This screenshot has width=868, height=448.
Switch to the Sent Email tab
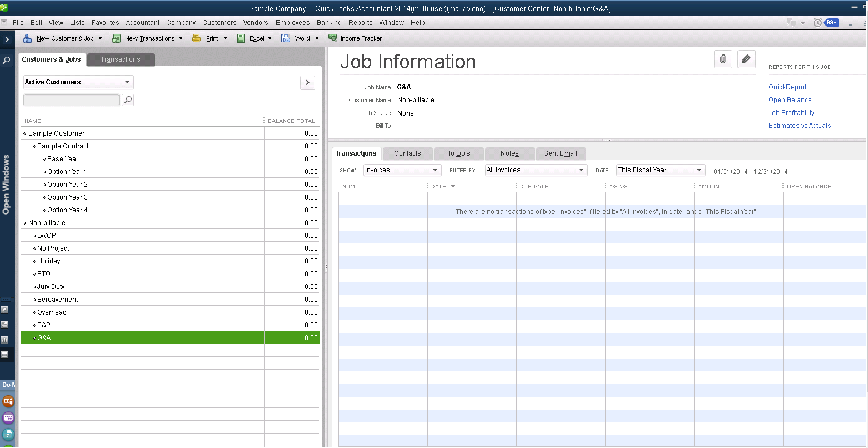pyautogui.click(x=561, y=153)
